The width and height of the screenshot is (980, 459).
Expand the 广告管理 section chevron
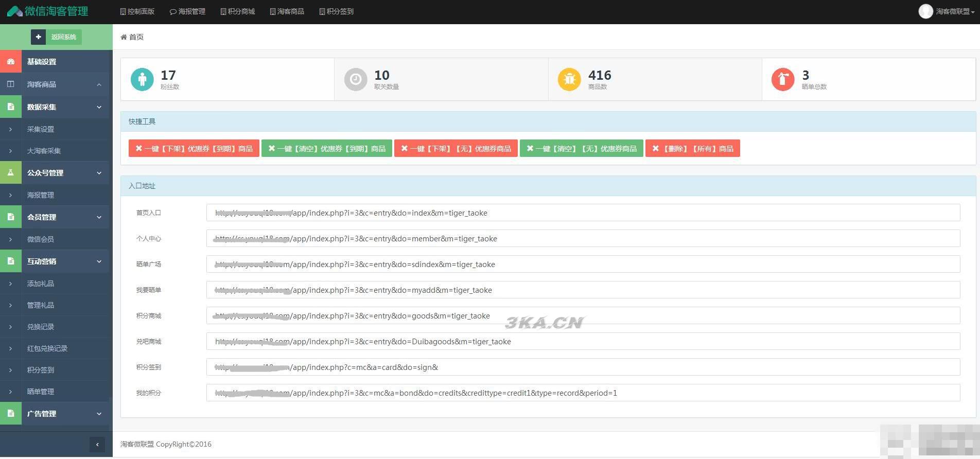tap(99, 414)
